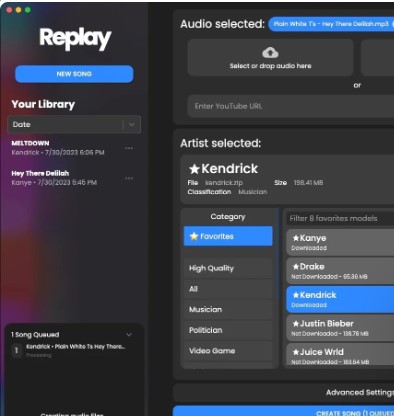This screenshot has height=416, width=394.
Task: Click the Favorites star icon in Category
Action: pos(194,236)
